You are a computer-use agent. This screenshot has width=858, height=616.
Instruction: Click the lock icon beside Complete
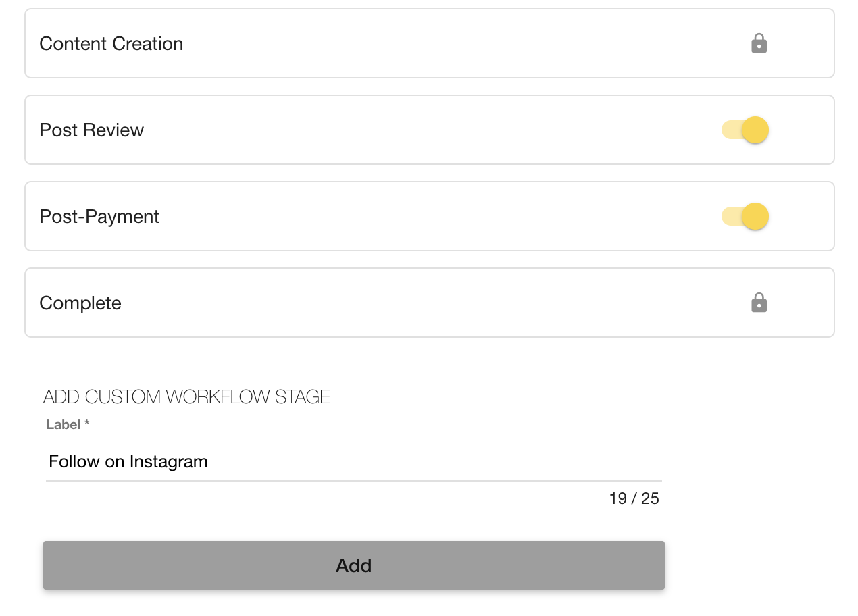point(759,303)
